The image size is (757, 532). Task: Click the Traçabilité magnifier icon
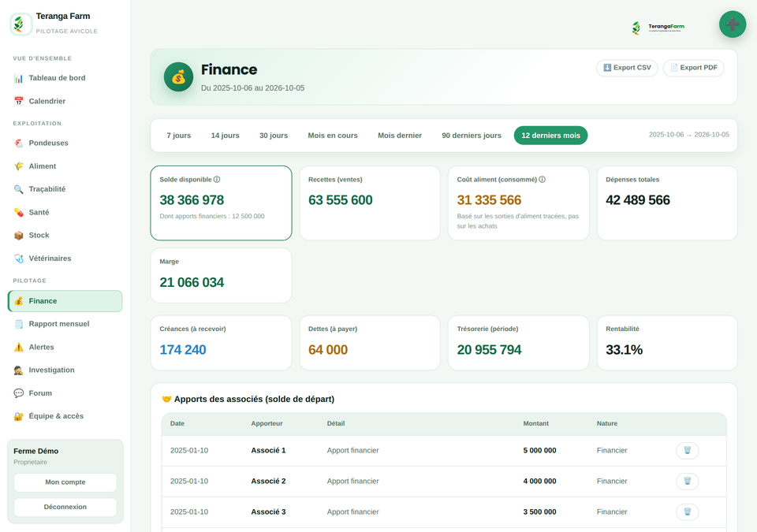(18, 189)
